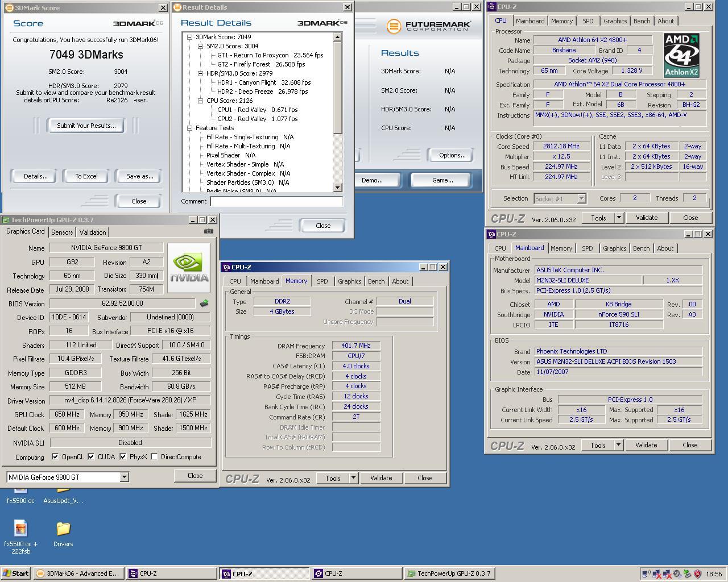Click the Result Details scrollbar down arrow

tap(338, 187)
